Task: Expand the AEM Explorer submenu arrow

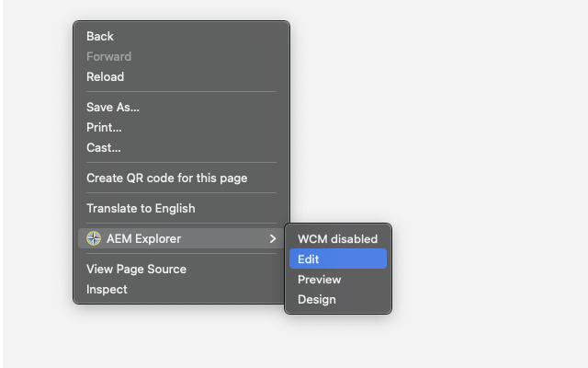Action: click(x=273, y=238)
